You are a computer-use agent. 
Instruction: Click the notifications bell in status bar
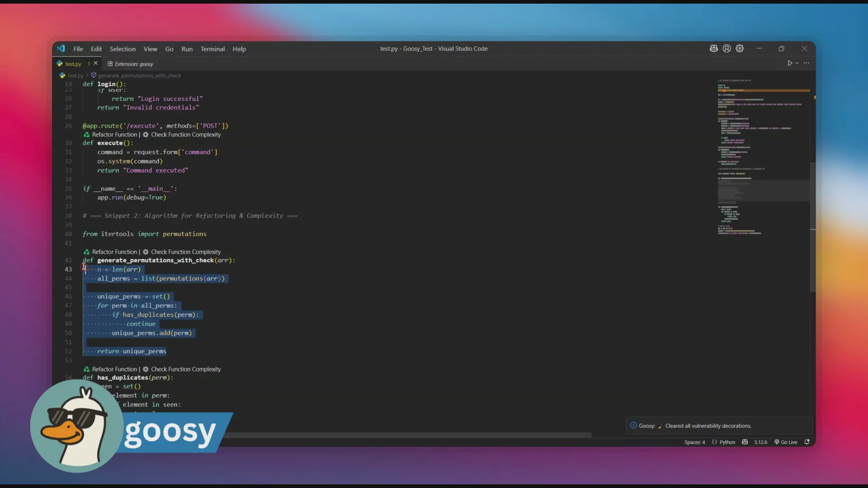click(x=807, y=442)
